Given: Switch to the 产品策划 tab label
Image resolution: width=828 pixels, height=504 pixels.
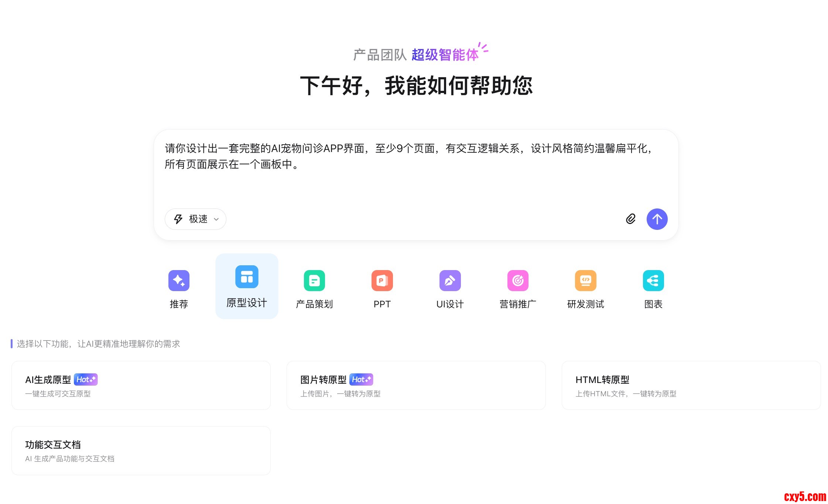Looking at the screenshot, I should (x=314, y=304).
